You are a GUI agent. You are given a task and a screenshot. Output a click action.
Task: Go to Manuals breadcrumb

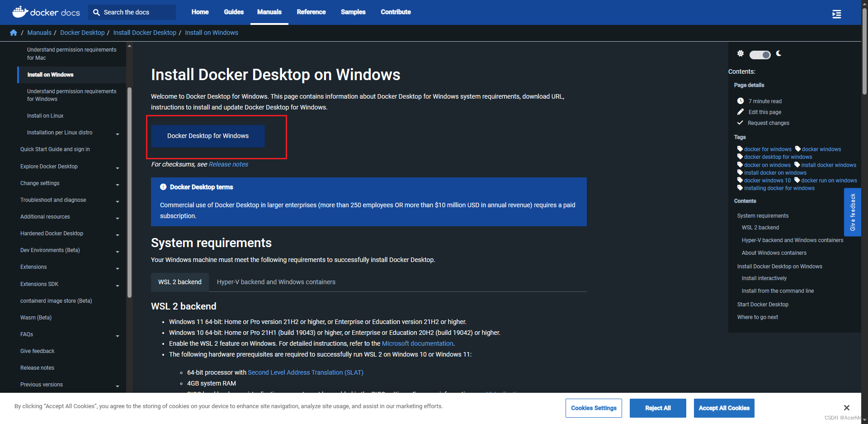[x=39, y=33]
